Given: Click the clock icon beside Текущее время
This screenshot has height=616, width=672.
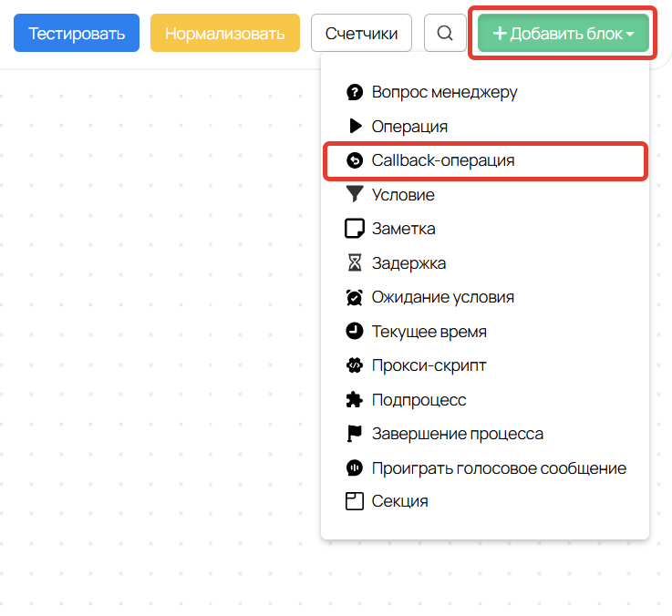Looking at the screenshot, I should (355, 331).
